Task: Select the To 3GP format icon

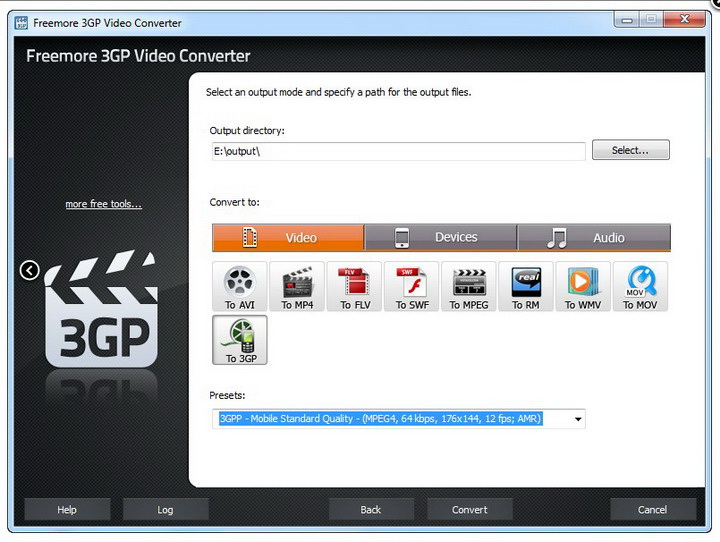Action: pos(240,340)
